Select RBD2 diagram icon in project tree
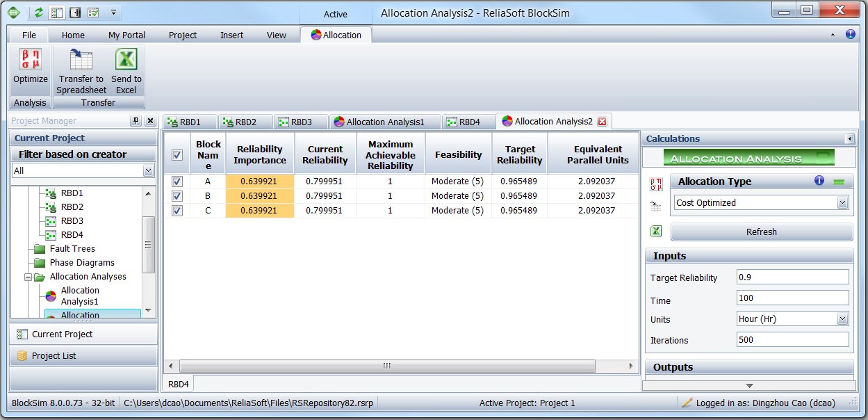This screenshot has width=868, height=420. [x=50, y=207]
